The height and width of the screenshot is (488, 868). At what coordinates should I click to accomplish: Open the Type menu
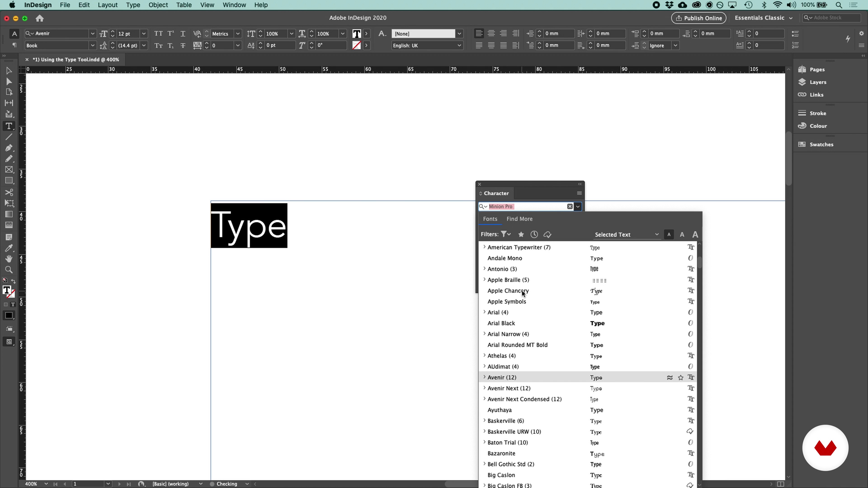pos(133,5)
